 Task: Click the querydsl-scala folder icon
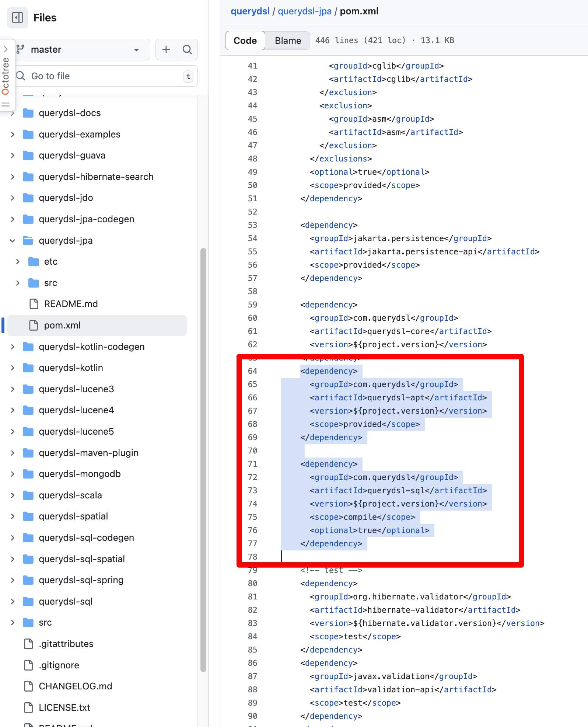[28, 495]
